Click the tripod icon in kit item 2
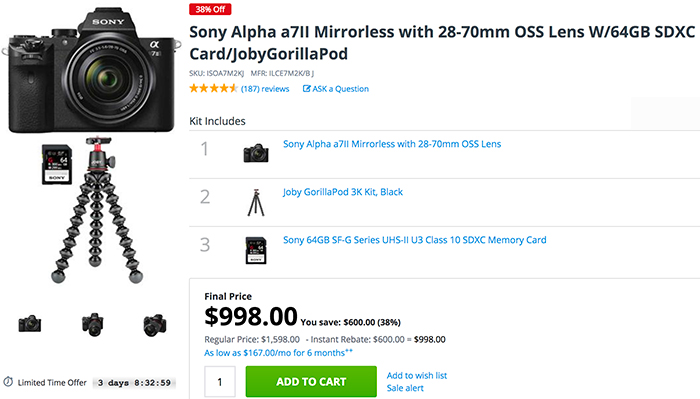Viewport: 700px width, 399px height. click(256, 203)
